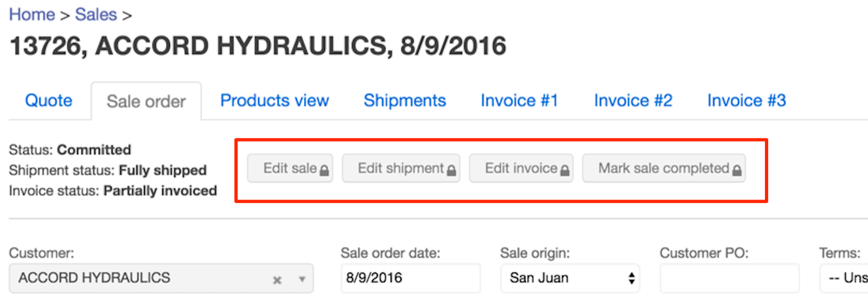Click the lock icon on Edit invoice
868x307 pixels.
(565, 170)
